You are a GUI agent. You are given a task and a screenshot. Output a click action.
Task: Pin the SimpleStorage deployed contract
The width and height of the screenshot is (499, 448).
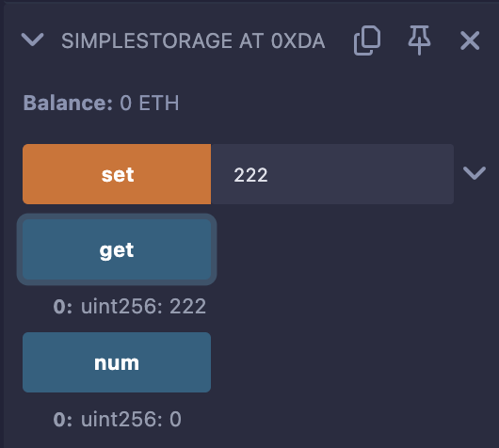click(x=419, y=40)
